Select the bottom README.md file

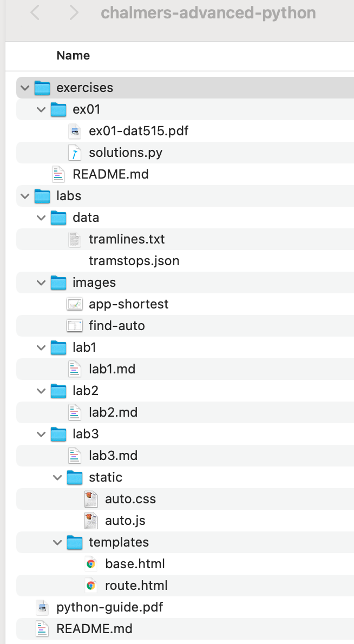94,629
